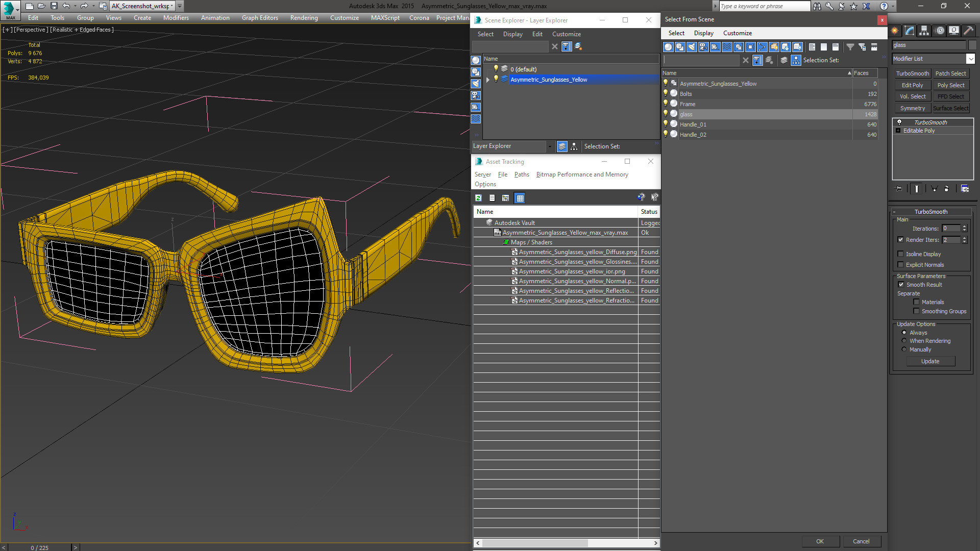This screenshot has width=980, height=551.
Task: Select the Manually update radio option
Action: [904, 349]
